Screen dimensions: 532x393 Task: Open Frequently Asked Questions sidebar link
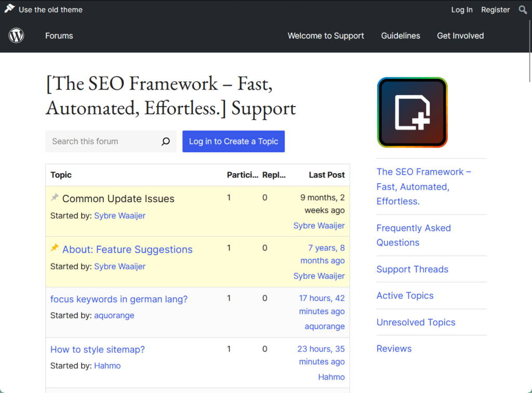click(414, 235)
